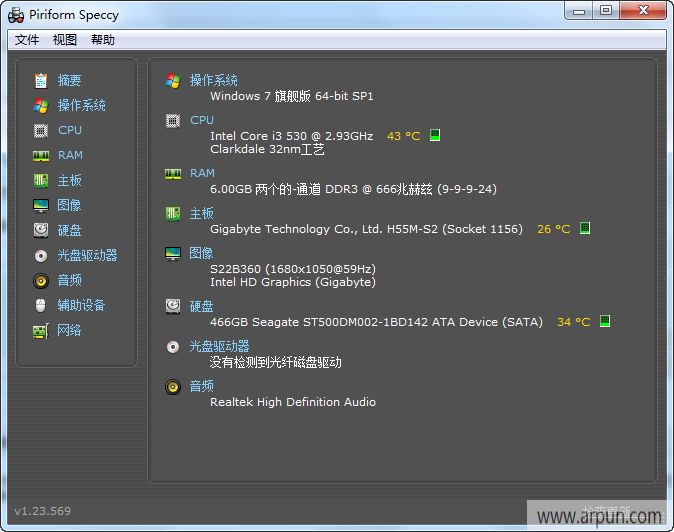Click the Windows flag icon in summary panel
The image size is (674, 532).
pos(173,80)
